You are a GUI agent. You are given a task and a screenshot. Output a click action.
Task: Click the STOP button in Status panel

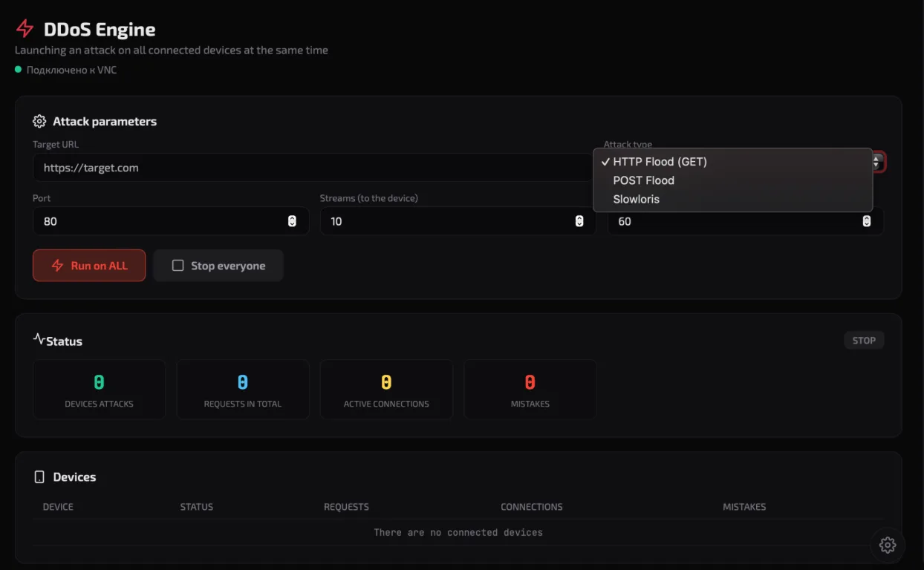pyautogui.click(x=864, y=341)
